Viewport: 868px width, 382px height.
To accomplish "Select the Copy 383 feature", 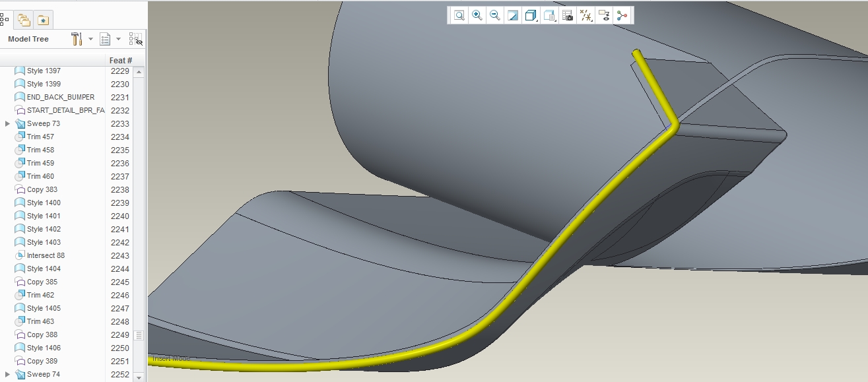I will [42, 189].
